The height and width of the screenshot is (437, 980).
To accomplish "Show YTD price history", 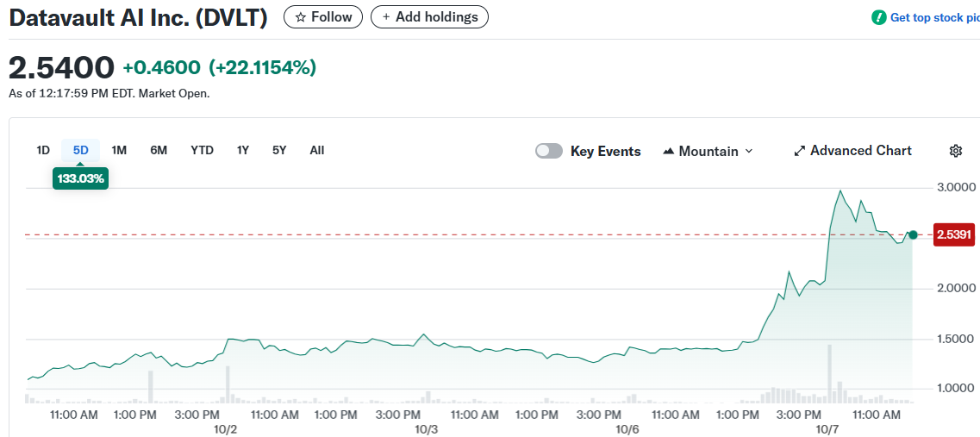I will click(202, 150).
